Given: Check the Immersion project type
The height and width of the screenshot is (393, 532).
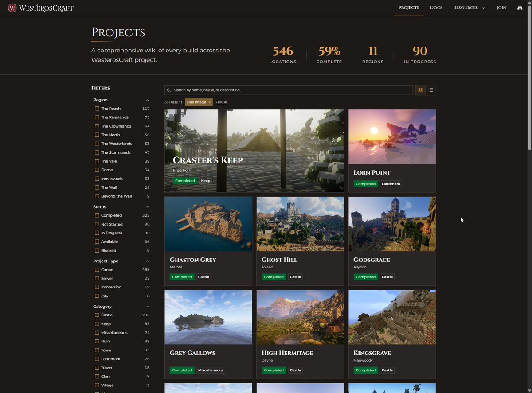Looking at the screenshot, I should (x=97, y=287).
